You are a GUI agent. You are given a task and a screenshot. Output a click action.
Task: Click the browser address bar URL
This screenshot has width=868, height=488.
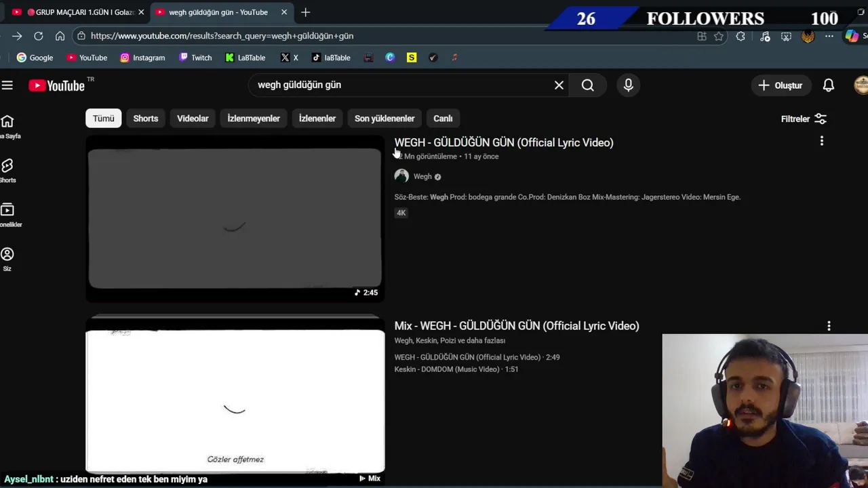(222, 36)
